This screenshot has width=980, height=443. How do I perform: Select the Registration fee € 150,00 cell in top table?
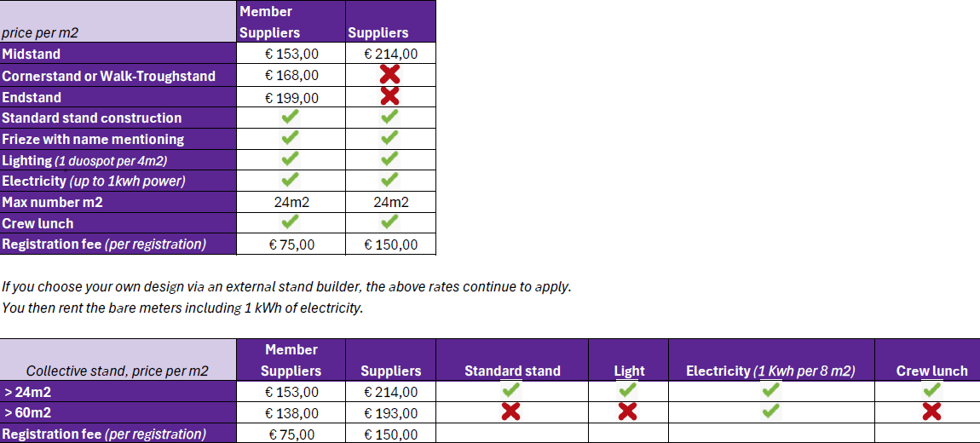[390, 245]
